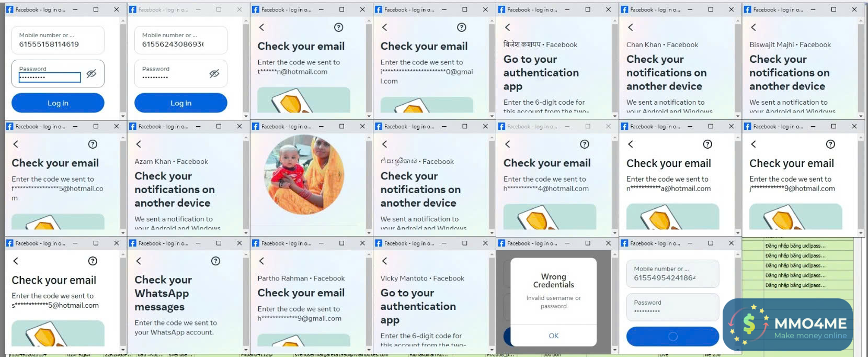
Task: Focus mobile number field showing 6155495424186
Action: (x=672, y=274)
